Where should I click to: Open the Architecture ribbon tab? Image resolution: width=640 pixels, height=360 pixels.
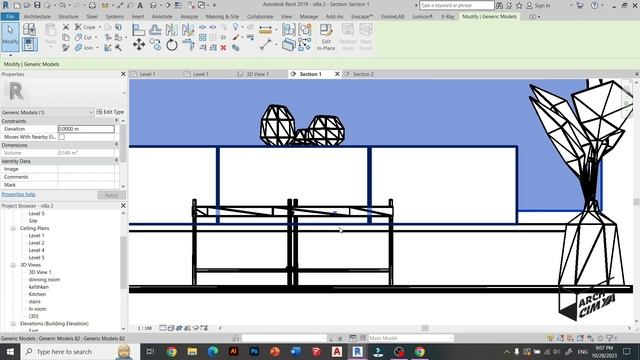[37, 17]
